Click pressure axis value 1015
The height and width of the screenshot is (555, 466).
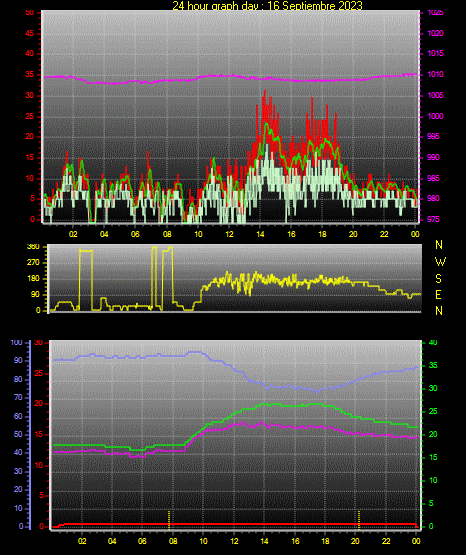(436, 53)
